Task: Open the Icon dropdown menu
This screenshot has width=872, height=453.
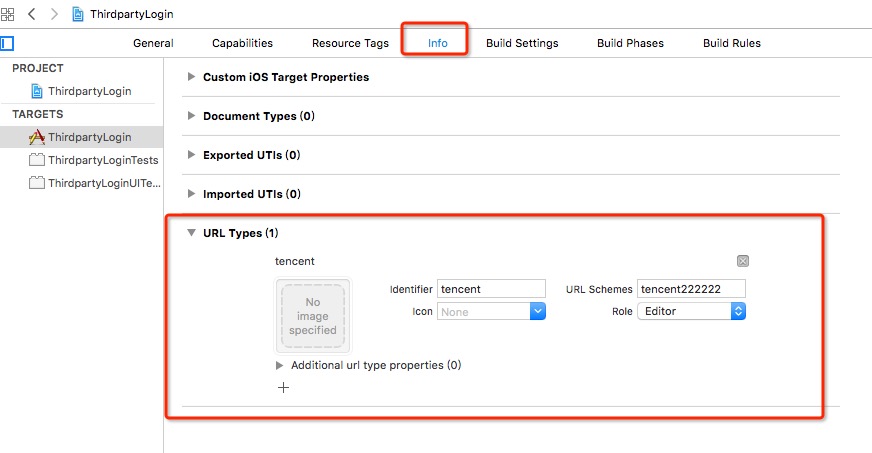Action: (x=537, y=311)
